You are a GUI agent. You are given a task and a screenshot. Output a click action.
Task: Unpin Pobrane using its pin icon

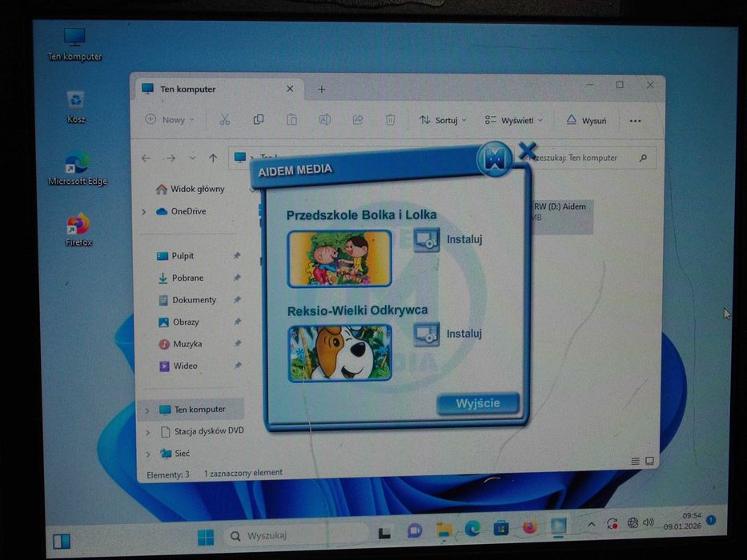[237, 278]
